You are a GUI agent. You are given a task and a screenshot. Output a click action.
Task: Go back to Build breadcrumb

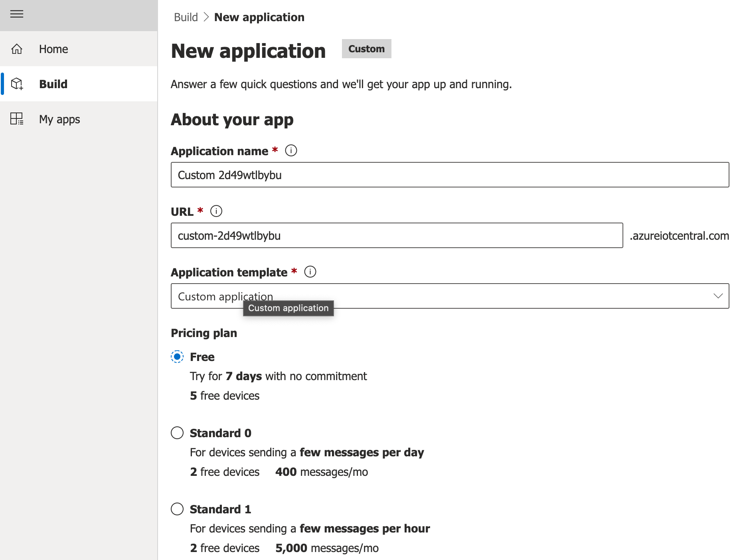tap(186, 17)
